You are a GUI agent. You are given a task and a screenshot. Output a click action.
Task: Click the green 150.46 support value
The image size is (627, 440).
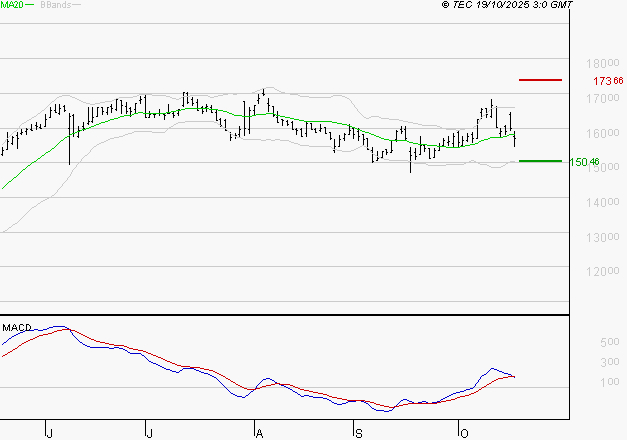(584, 162)
